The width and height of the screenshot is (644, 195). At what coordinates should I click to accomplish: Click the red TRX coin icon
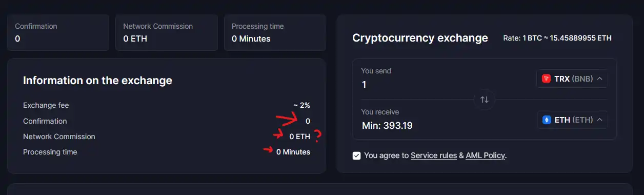[x=547, y=79]
